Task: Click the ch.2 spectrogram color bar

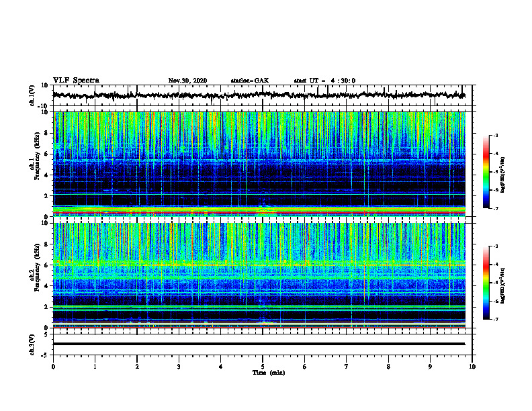Action: pos(486,283)
